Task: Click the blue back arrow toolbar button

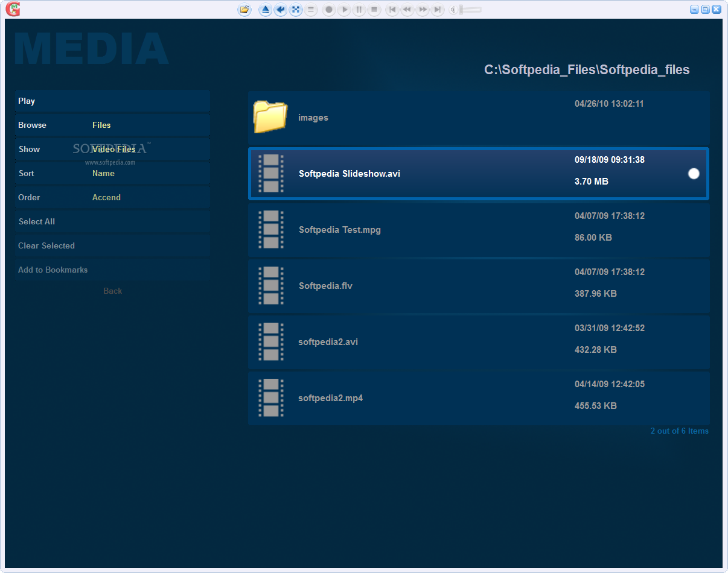Action: pos(280,10)
